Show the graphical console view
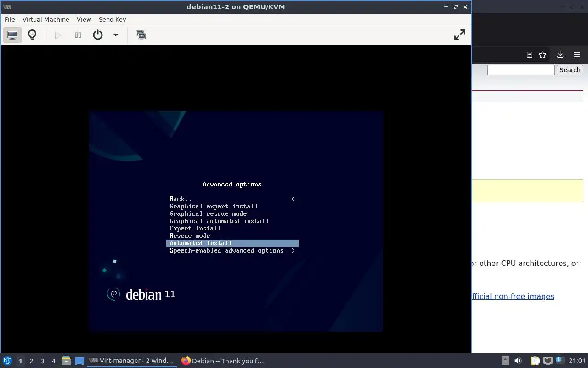 coord(12,35)
